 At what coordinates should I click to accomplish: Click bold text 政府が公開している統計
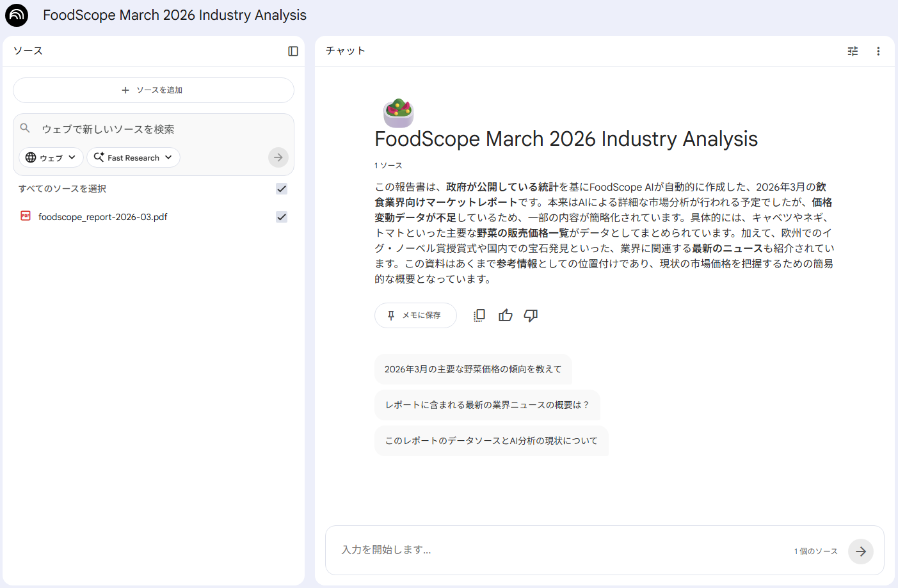point(502,187)
